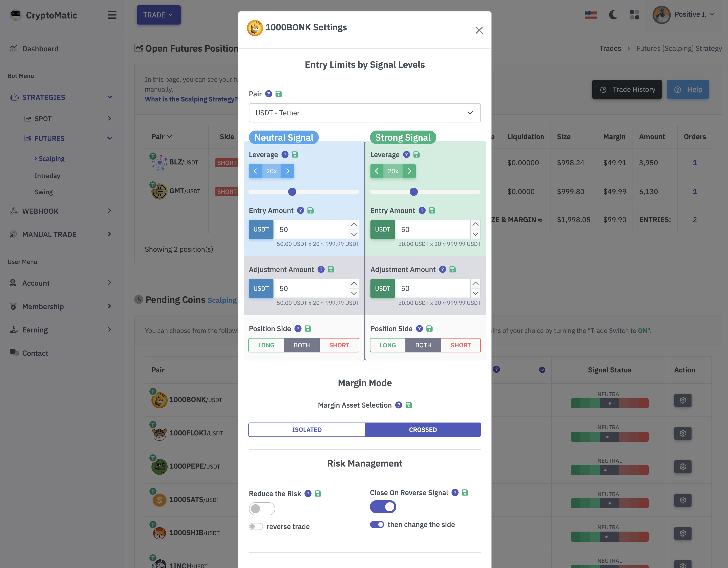Select ISOLATED margin mode
The height and width of the screenshot is (568, 728).
307,430
